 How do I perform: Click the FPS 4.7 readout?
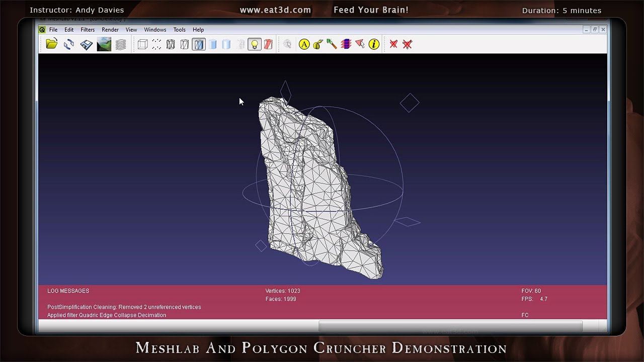pyautogui.click(x=534, y=299)
